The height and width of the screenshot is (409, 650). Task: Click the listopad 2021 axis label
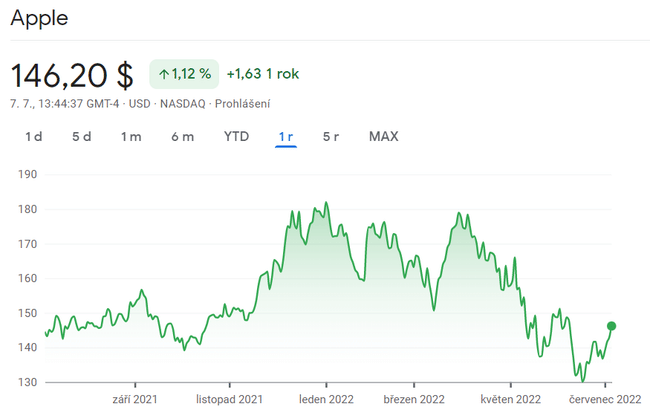click(229, 398)
